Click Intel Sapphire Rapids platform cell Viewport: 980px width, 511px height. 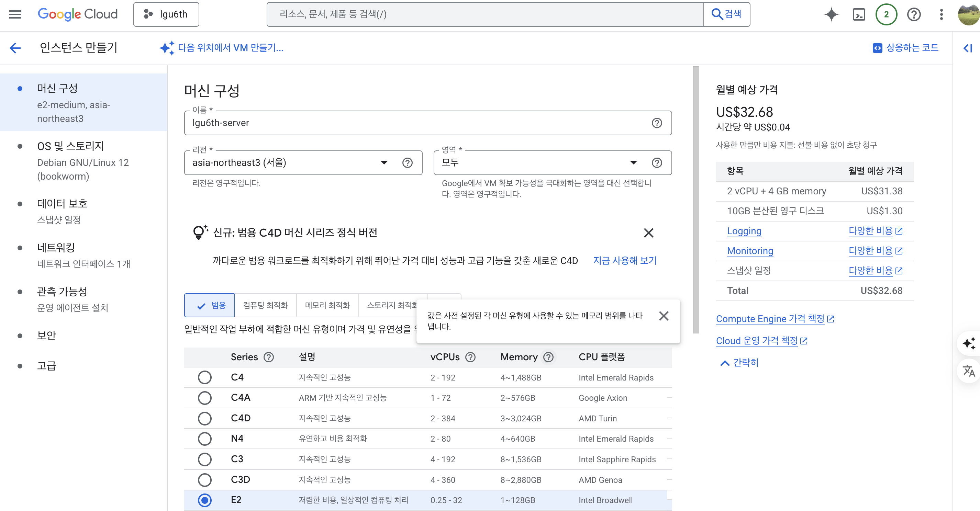(617, 459)
